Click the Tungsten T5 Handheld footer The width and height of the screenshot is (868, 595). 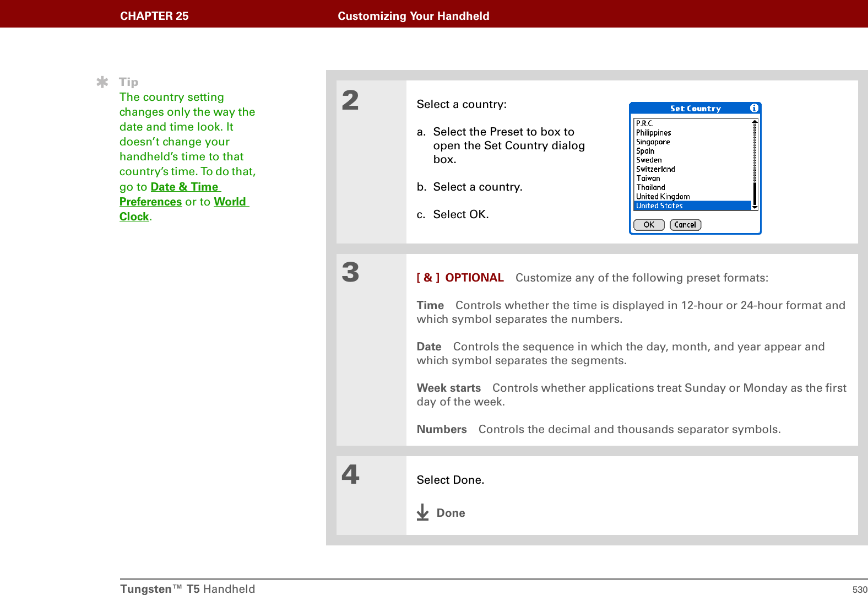188,589
